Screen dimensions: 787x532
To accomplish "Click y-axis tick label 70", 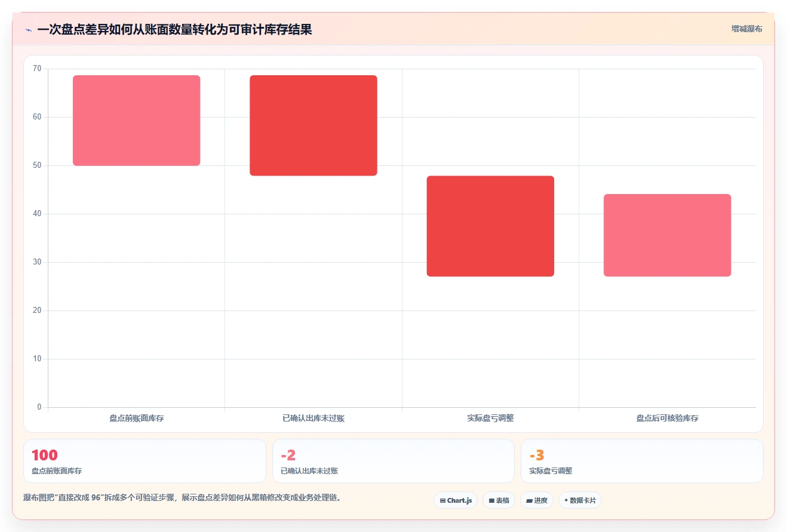I will click(37, 69).
